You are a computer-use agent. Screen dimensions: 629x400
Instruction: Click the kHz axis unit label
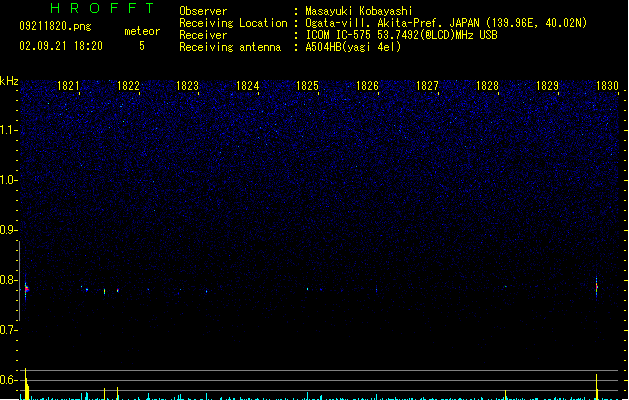pyautogui.click(x=9, y=81)
